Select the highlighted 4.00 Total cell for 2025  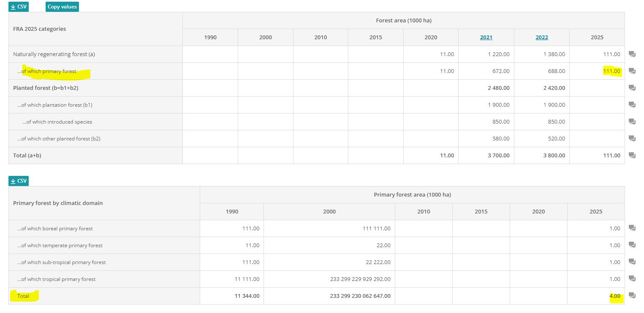pyautogui.click(x=614, y=296)
